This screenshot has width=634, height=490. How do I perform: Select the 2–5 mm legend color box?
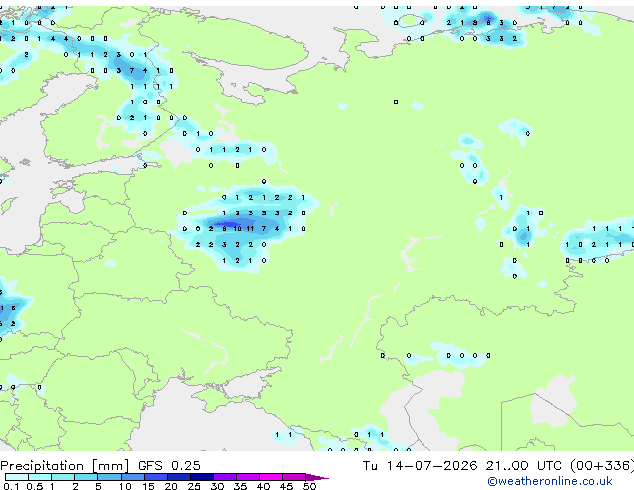click(x=86, y=477)
